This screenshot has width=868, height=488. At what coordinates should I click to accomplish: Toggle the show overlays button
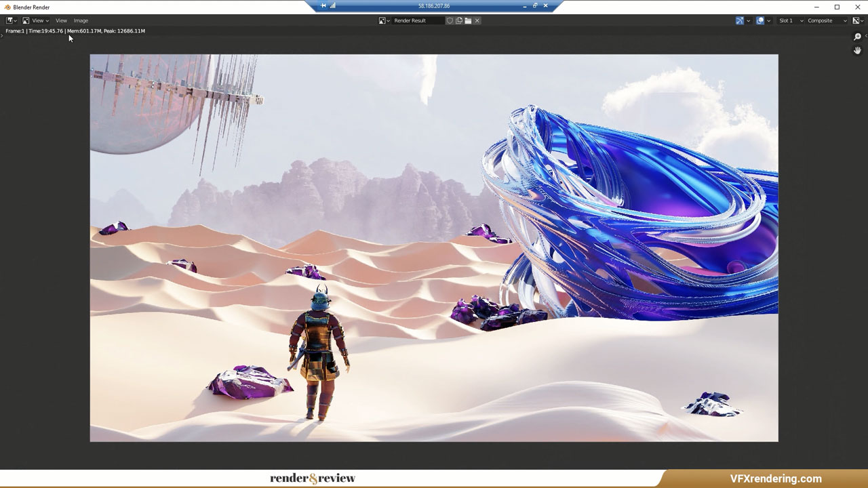[760, 20]
